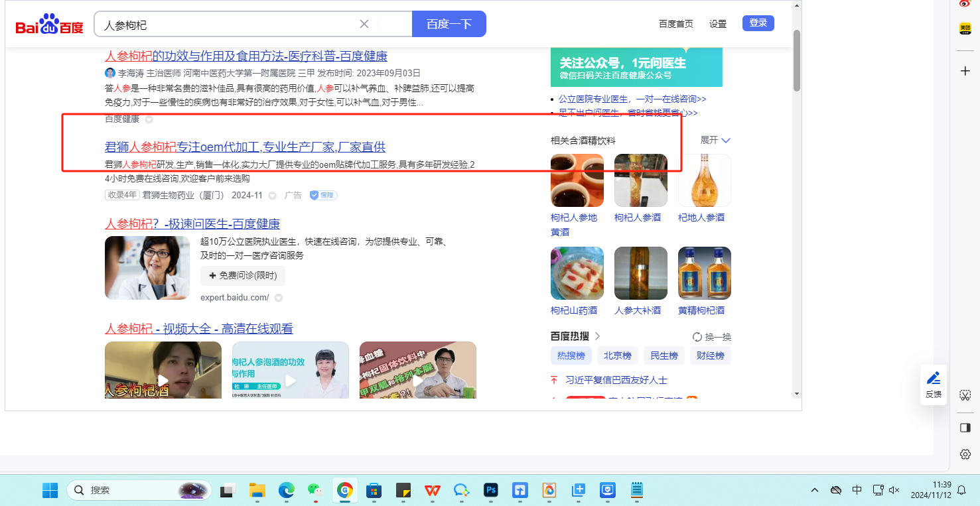Open WPS Office from the taskbar
The width and height of the screenshot is (980, 506).
click(432, 490)
